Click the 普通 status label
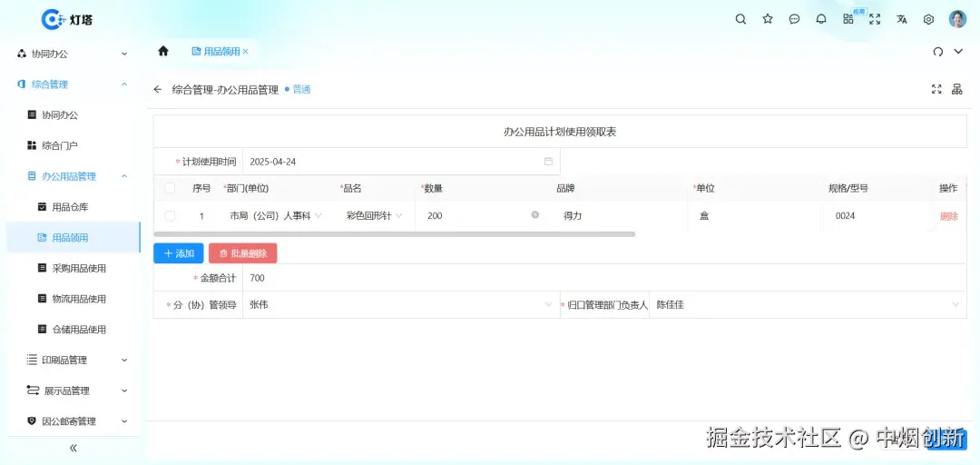980x465 pixels. (x=301, y=90)
